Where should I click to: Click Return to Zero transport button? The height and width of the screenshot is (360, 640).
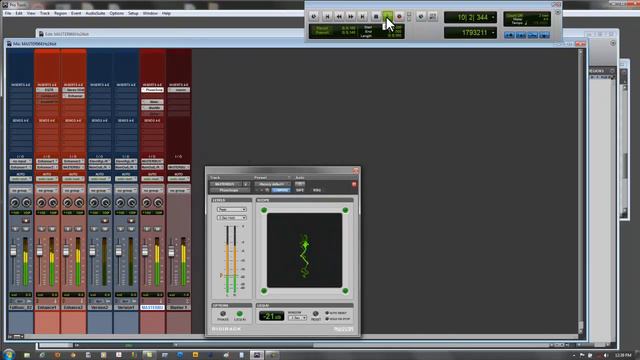pos(327,16)
